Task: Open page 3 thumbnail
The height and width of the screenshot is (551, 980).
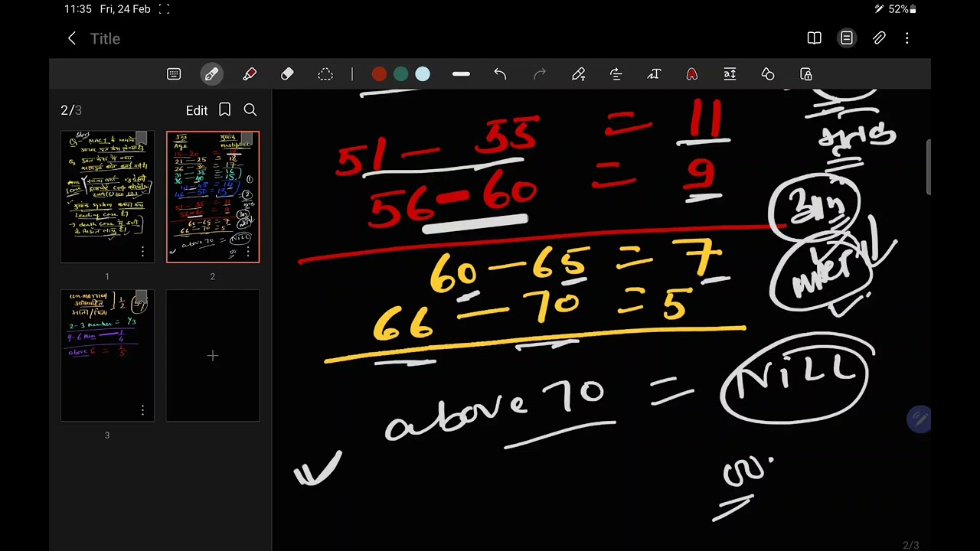Action: click(107, 356)
